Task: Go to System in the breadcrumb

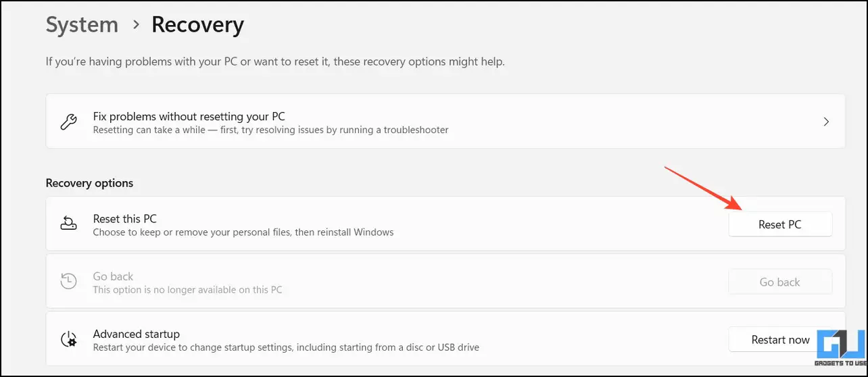Action: [x=82, y=25]
